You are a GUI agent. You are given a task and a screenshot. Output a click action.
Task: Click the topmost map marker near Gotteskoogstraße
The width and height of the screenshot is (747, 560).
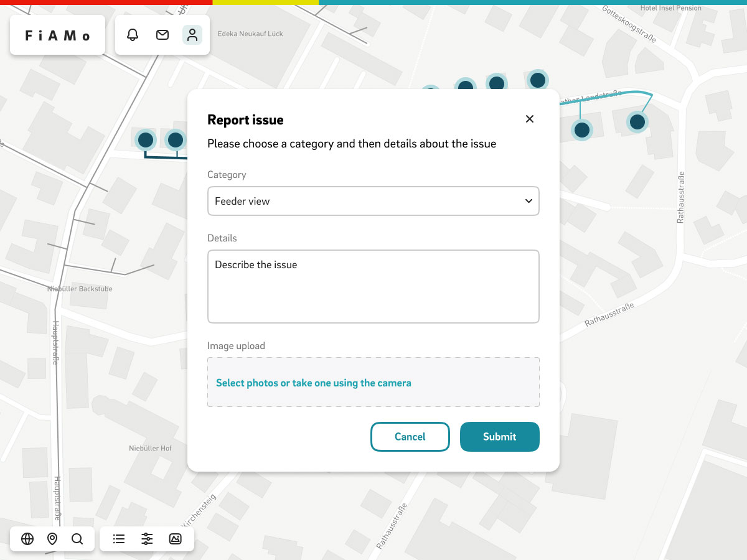click(538, 80)
